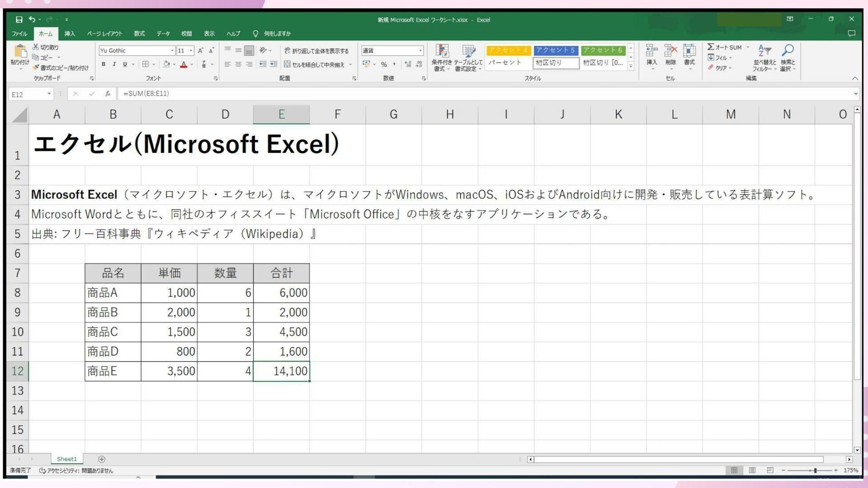Viewport: 868px width, 488px height.
Task: Switch to the 表示 ribbon tab
Action: point(209,33)
